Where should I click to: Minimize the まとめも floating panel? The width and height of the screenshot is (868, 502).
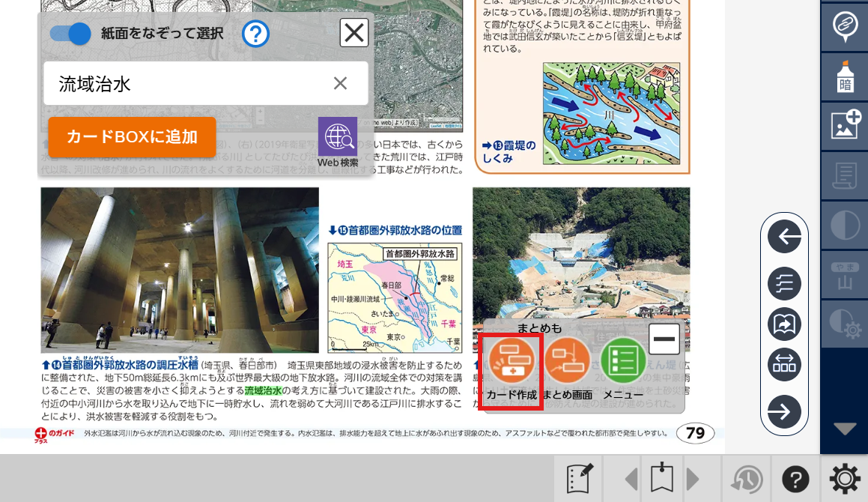click(x=664, y=339)
